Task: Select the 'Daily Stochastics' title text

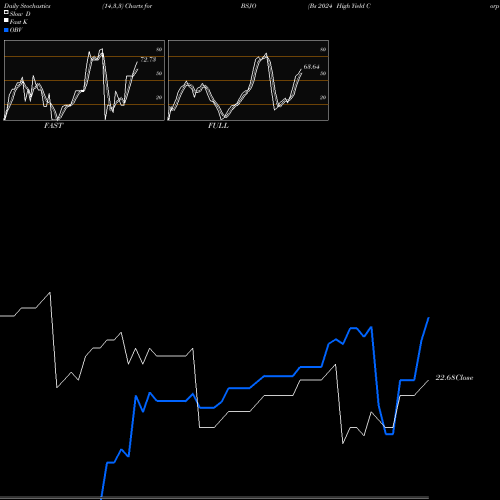Action: [27, 6]
